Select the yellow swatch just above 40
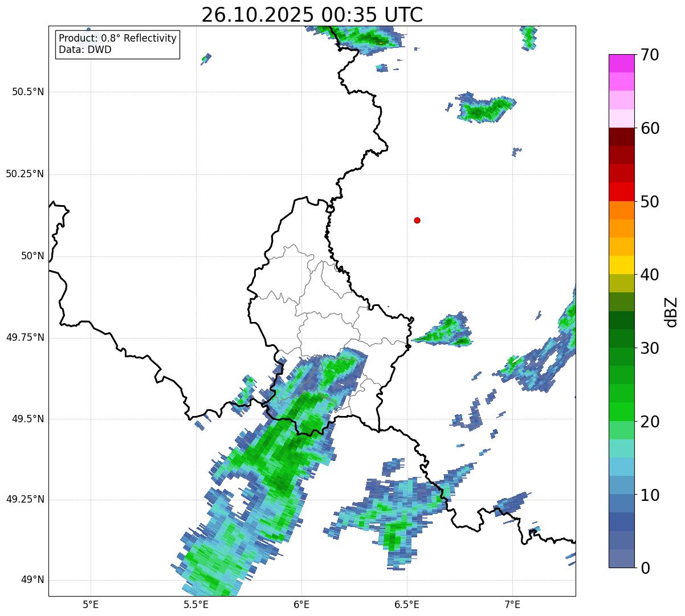This screenshot has width=685, height=616. [x=621, y=265]
